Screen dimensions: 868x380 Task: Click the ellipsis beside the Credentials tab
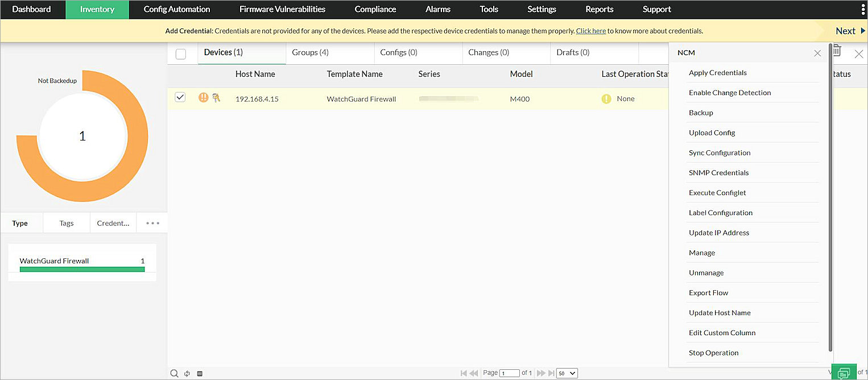pyautogui.click(x=151, y=222)
